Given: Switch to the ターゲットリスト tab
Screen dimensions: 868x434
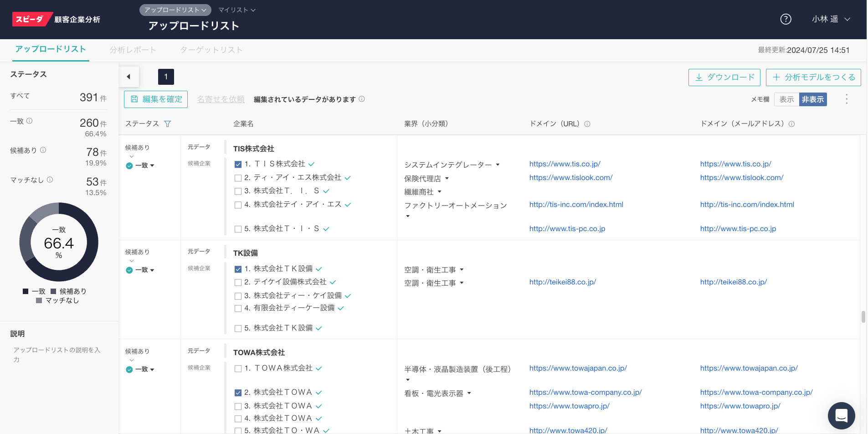Looking at the screenshot, I should coord(211,50).
